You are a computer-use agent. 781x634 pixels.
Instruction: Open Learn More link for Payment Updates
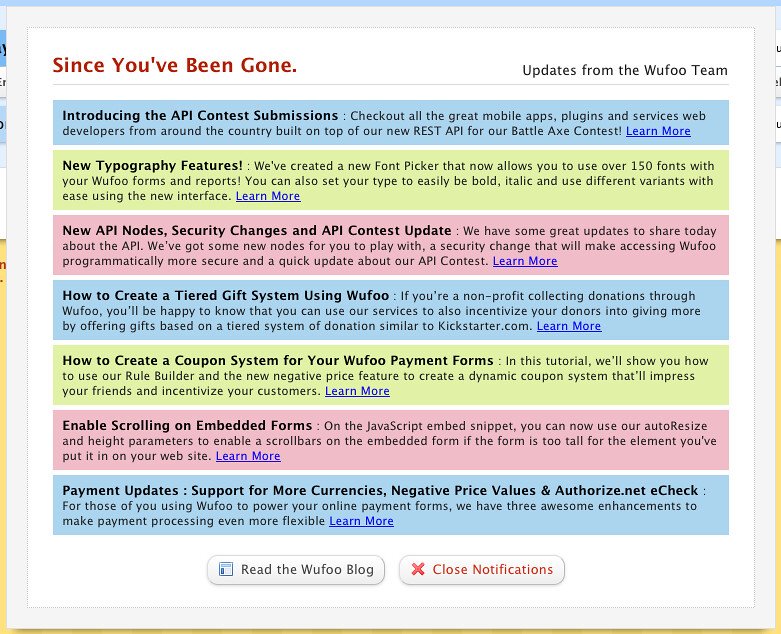pos(361,521)
